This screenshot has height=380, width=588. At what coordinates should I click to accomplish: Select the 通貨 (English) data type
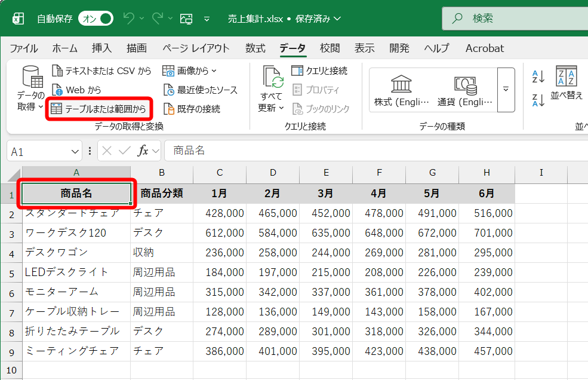pos(464,90)
